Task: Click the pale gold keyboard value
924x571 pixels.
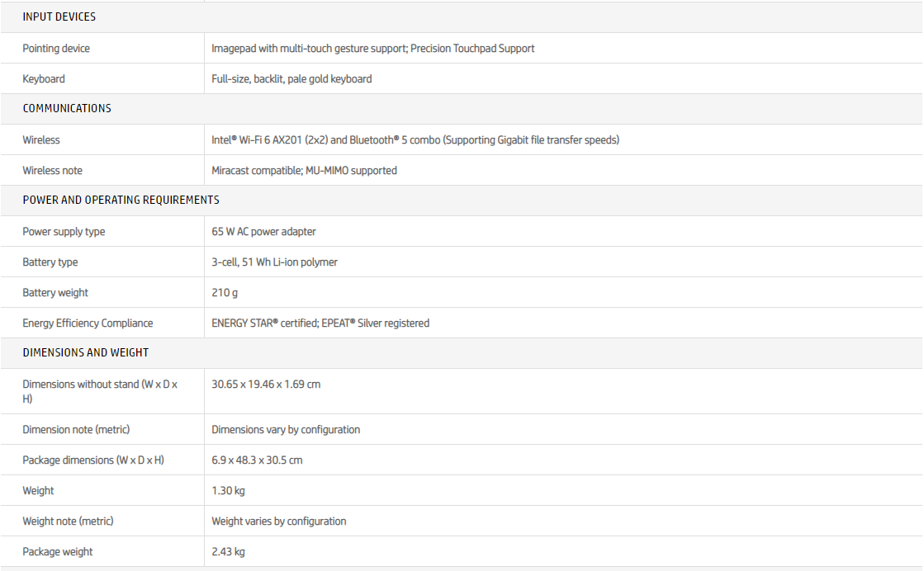Action: [x=291, y=79]
